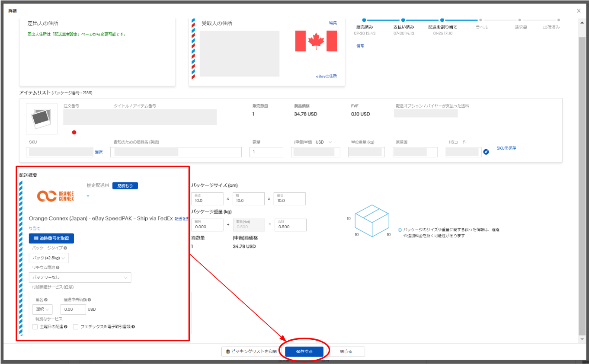Expand the バッテリーなし lithium battery dropdown
The width and height of the screenshot is (589, 364).
point(80,278)
